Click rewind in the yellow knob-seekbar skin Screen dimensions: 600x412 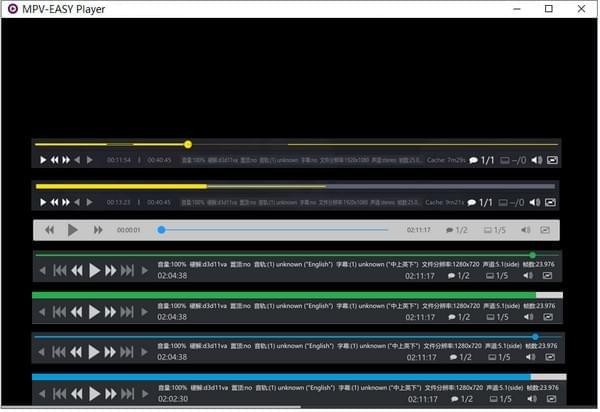(55, 160)
